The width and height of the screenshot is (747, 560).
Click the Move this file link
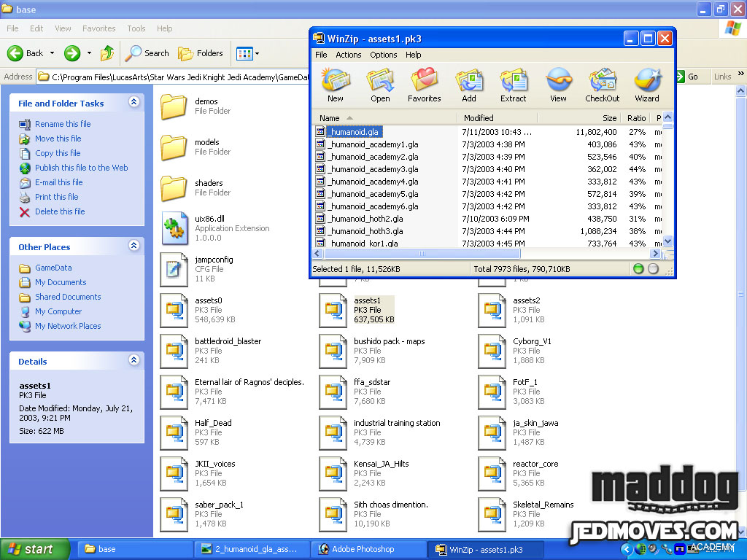[58, 139]
